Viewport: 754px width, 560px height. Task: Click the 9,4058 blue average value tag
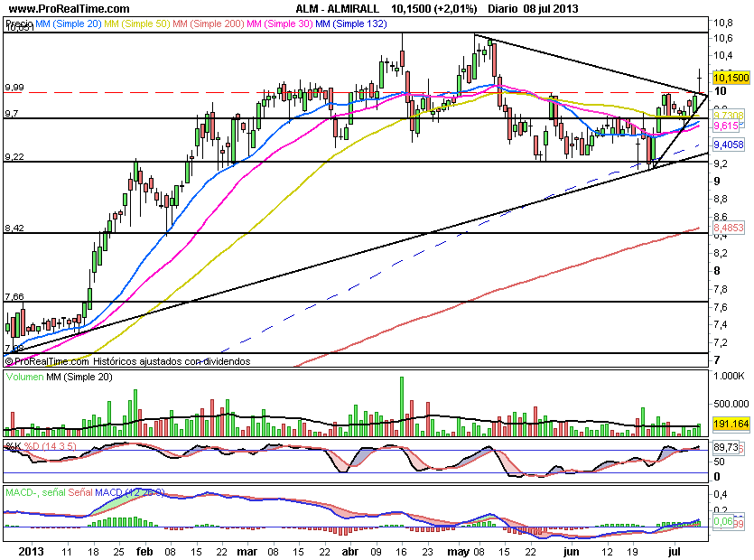coord(729,145)
